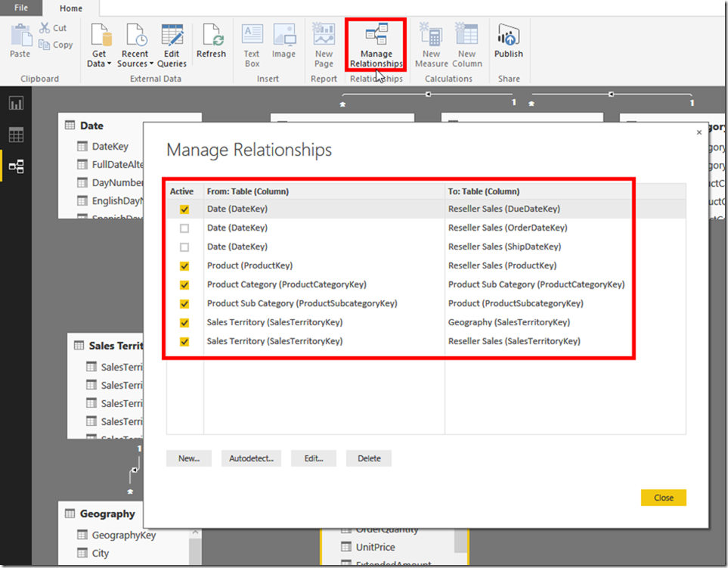This screenshot has width=728, height=568.
Task: Publish the report with the Publish icon
Action: click(509, 41)
